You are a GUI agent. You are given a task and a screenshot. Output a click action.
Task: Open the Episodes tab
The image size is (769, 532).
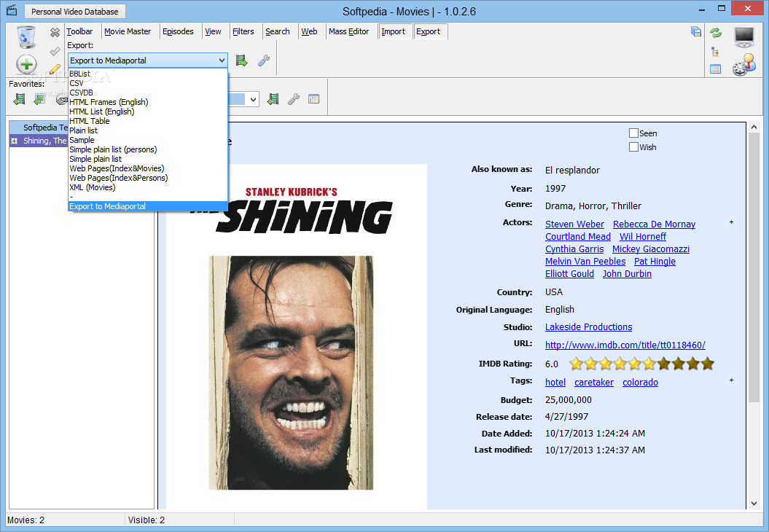tap(178, 31)
